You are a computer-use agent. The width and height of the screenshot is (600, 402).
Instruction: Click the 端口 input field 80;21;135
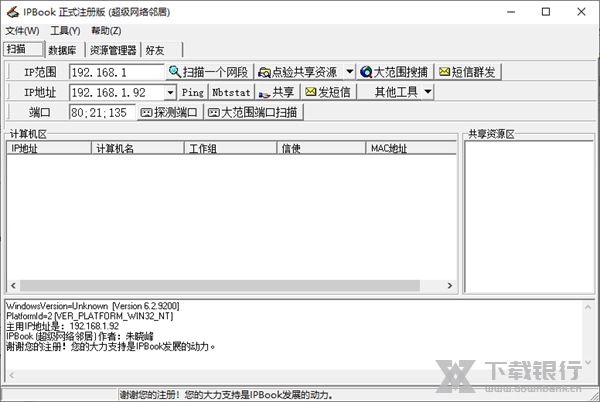pyautogui.click(x=102, y=112)
